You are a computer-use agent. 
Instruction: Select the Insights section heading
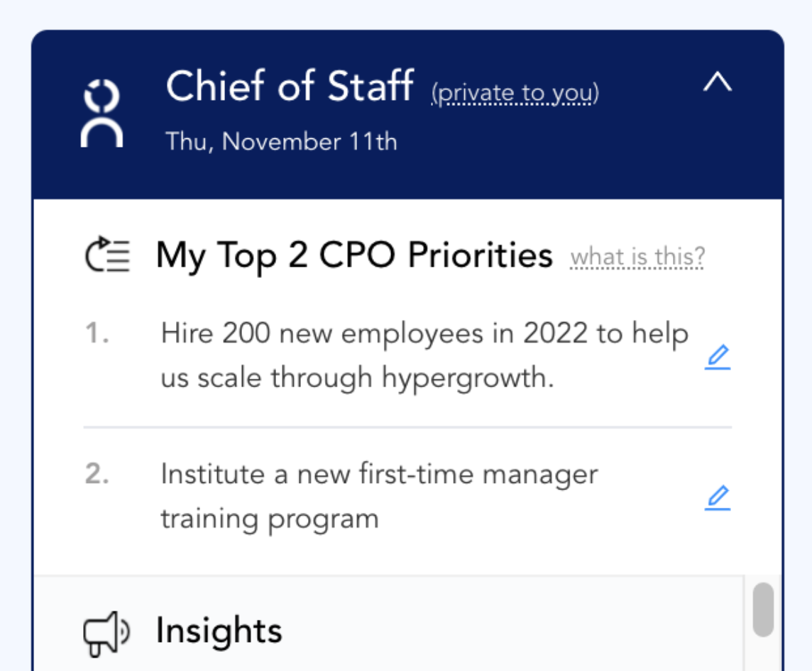tap(219, 631)
